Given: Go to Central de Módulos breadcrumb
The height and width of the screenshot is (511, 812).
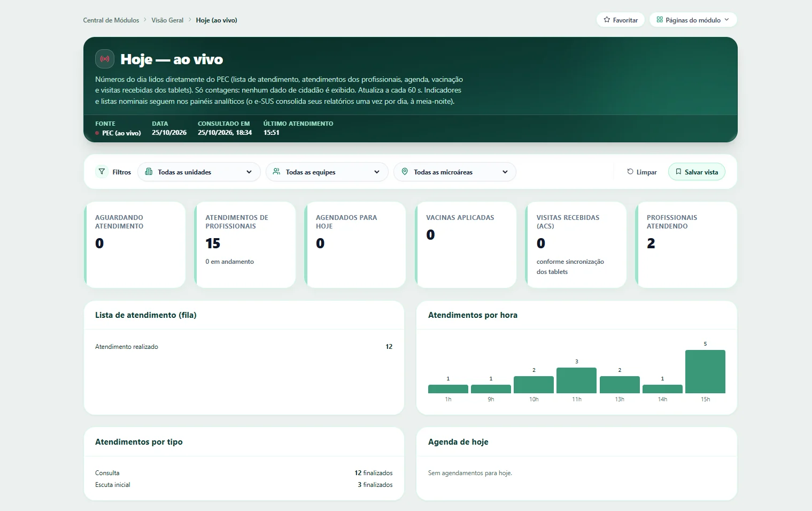Looking at the screenshot, I should tap(111, 20).
